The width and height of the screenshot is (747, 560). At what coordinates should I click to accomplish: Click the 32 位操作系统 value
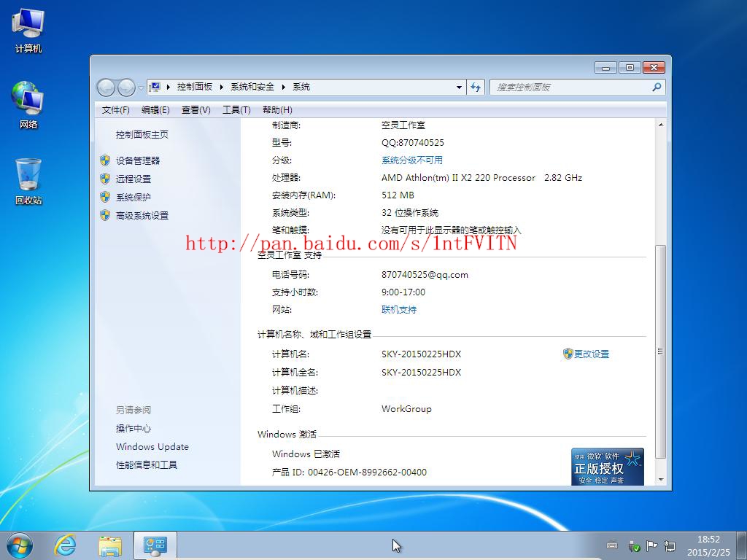tap(410, 212)
